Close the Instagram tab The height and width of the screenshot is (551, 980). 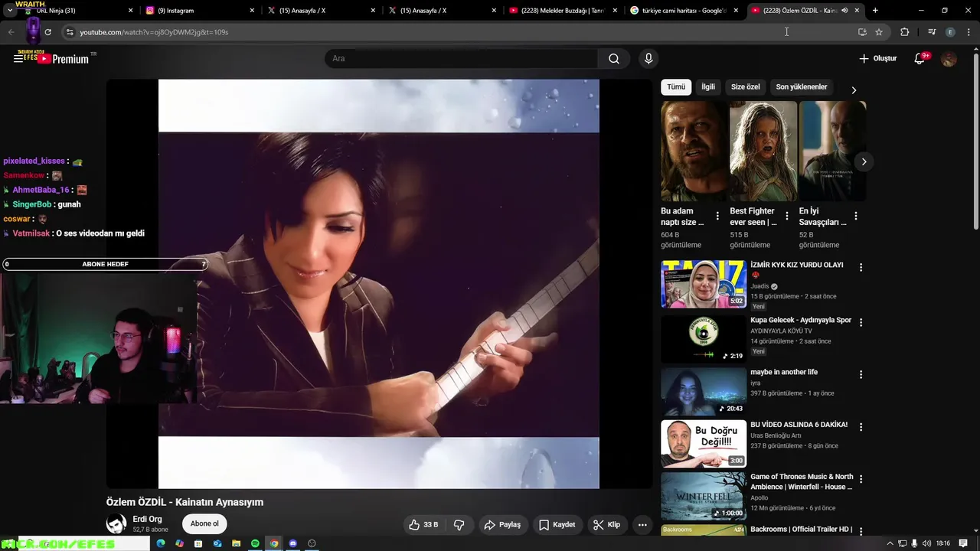point(252,11)
